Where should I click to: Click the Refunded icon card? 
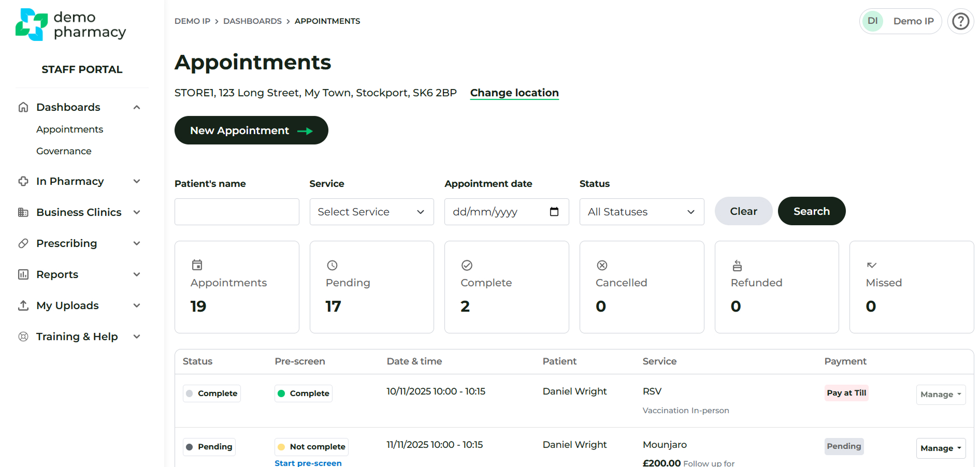(x=776, y=287)
